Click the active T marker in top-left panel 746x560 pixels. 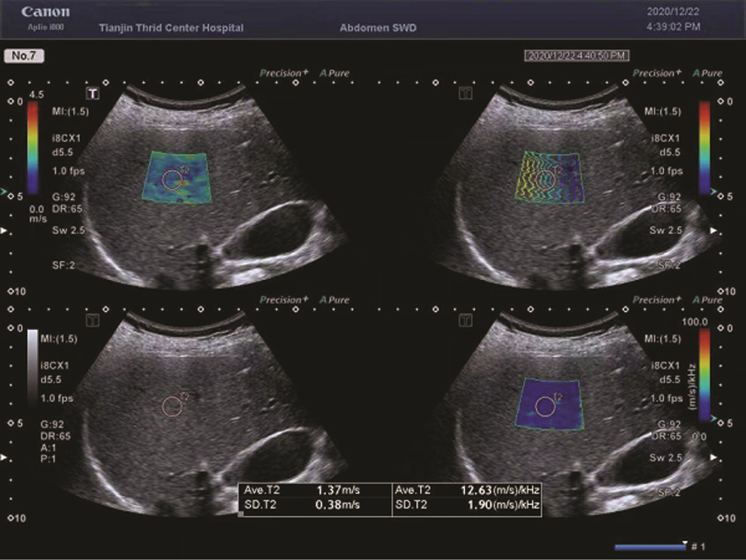[x=93, y=93]
